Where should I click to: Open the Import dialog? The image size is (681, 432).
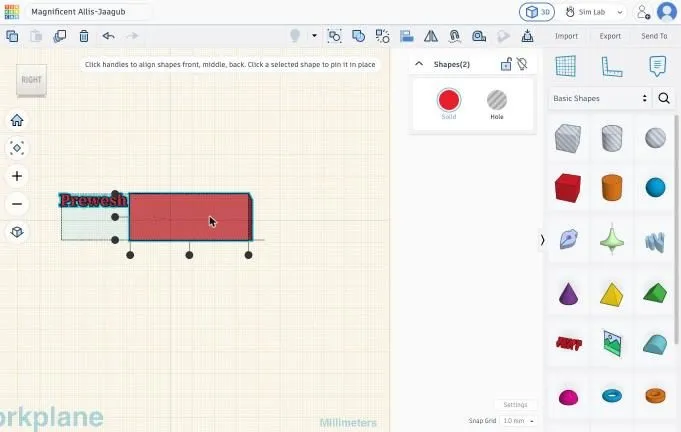tap(566, 36)
